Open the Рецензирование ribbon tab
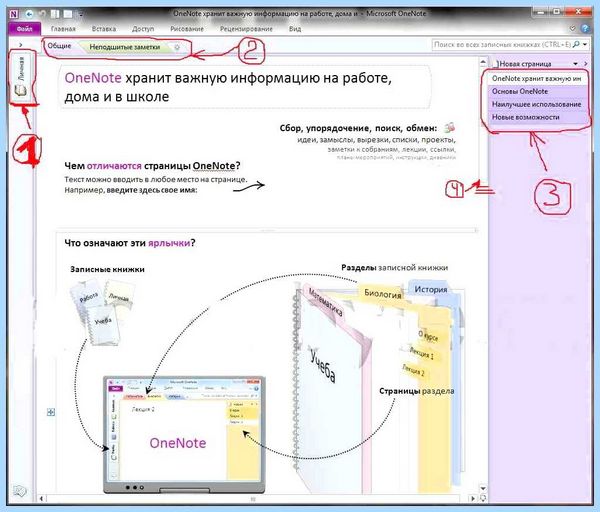The width and height of the screenshot is (600, 512). (x=246, y=29)
